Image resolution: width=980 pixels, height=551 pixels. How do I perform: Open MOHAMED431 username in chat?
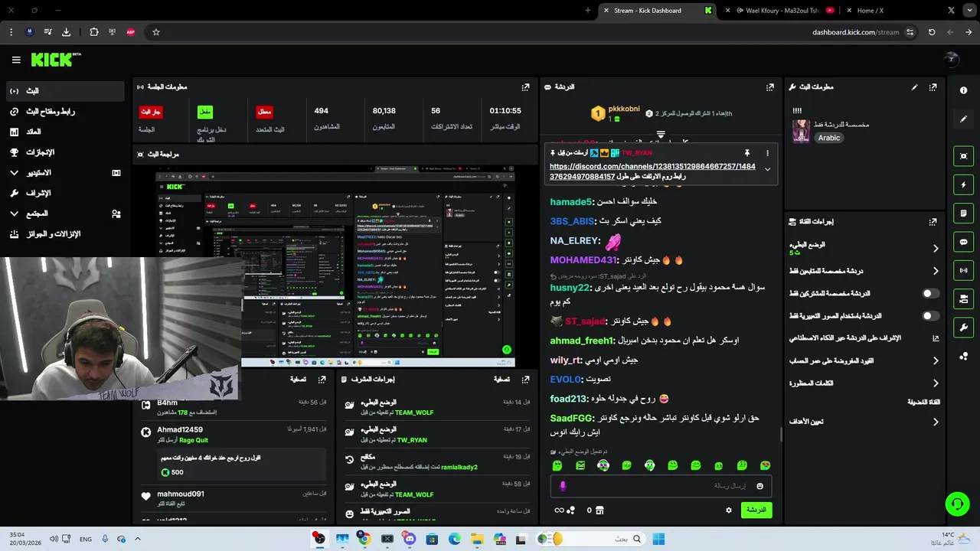tap(583, 260)
